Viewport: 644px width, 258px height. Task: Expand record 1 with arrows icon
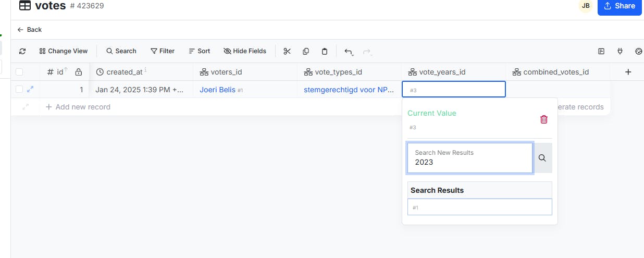click(x=30, y=90)
